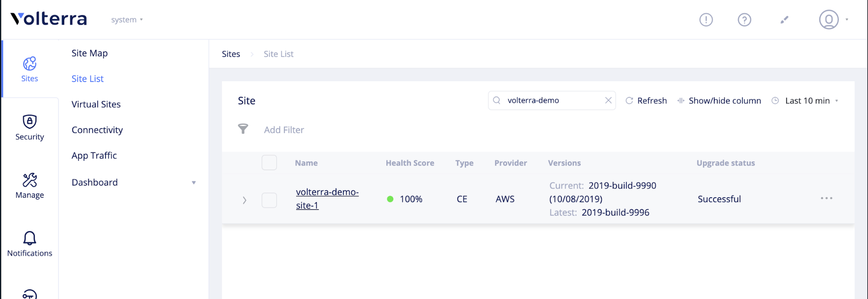Open Show/hide column options

point(719,101)
